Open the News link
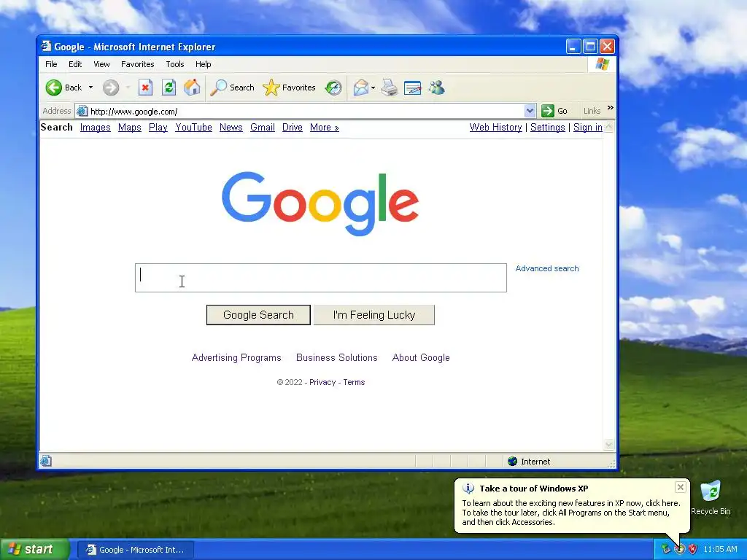747x560 pixels. coord(231,128)
